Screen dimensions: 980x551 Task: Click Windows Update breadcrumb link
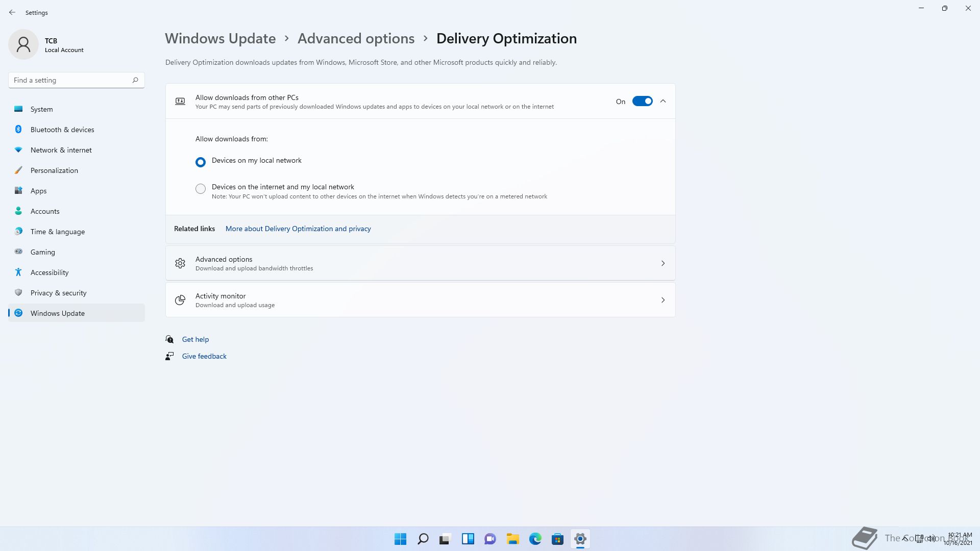point(220,38)
